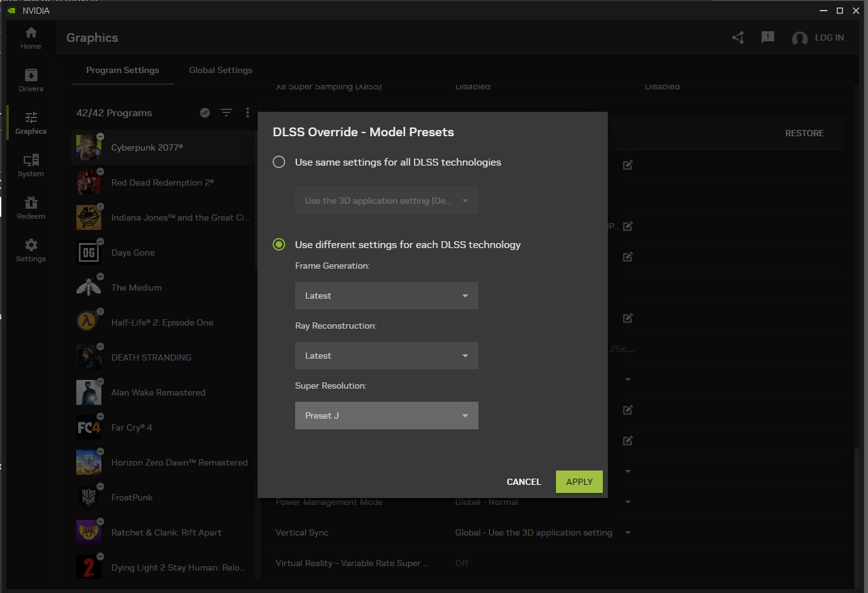This screenshot has height=593, width=868.
Task: Expand the Power Management Mode dropdown arrow
Action: coord(628,502)
